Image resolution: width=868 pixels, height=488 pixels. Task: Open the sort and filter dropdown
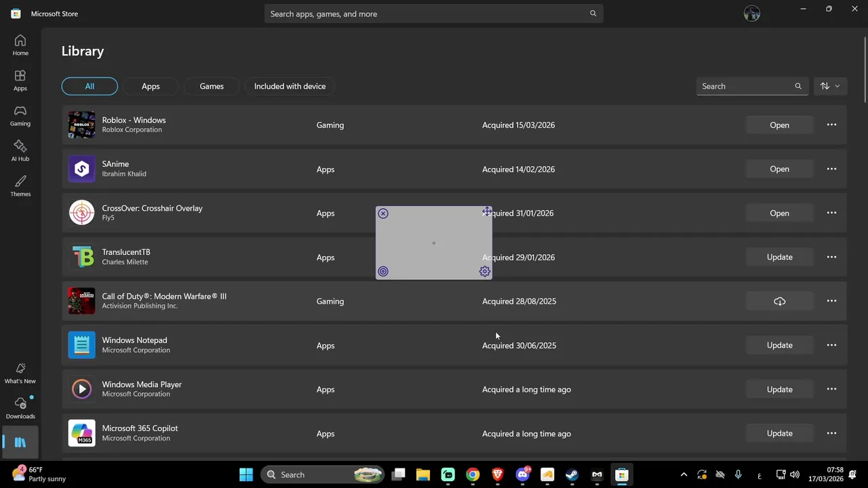click(830, 86)
